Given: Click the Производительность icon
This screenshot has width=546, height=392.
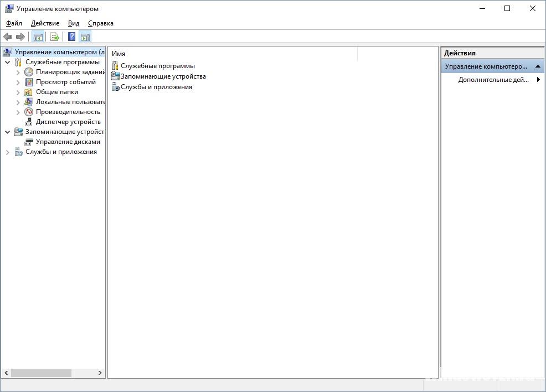Looking at the screenshot, I should pyautogui.click(x=29, y=112).
